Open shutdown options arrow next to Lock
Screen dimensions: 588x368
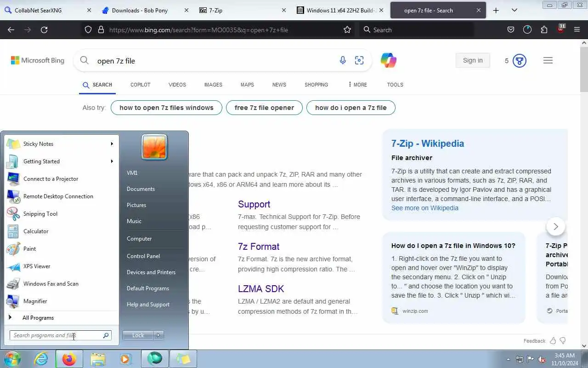158,335
